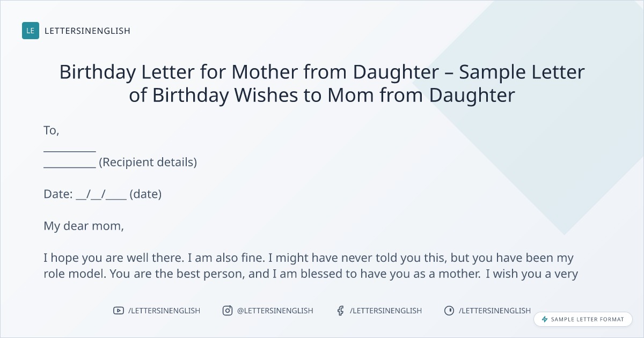Click the circular icon after Facebook handle
This screenshot has width=644, height=338.
(x=449, y=311)
